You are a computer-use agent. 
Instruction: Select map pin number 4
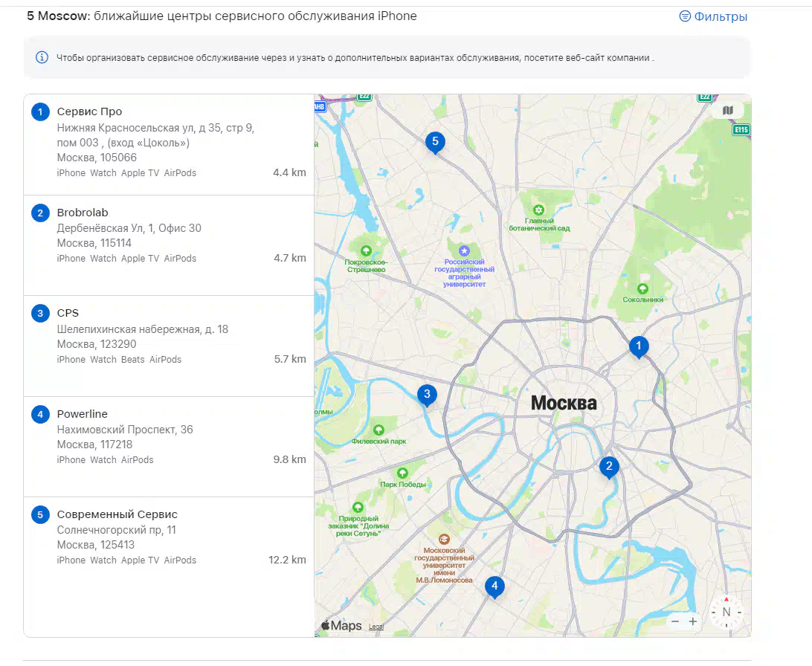(x=494, y=586)
